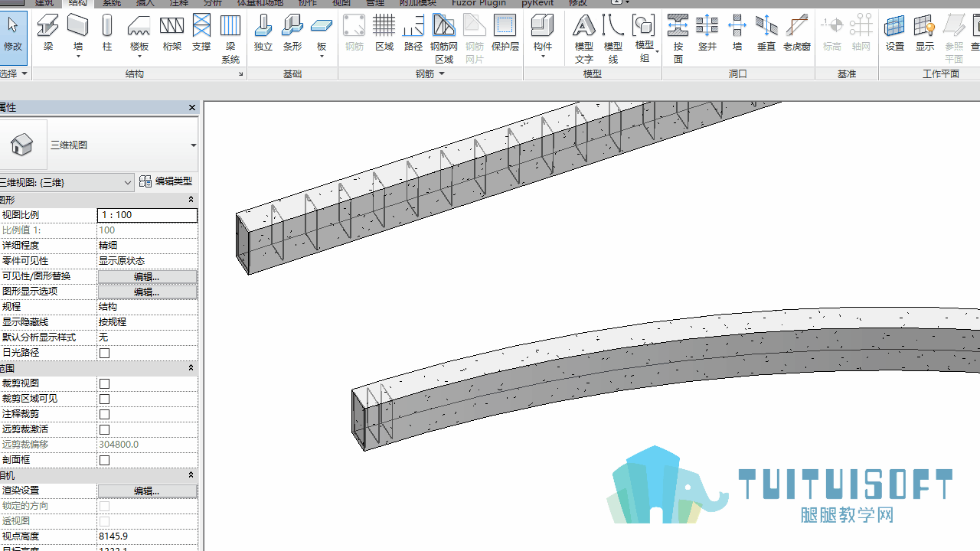Click the 设置 (Set work plane) icon
This screenshot has height=551, width=980.
tap(895, 32)
